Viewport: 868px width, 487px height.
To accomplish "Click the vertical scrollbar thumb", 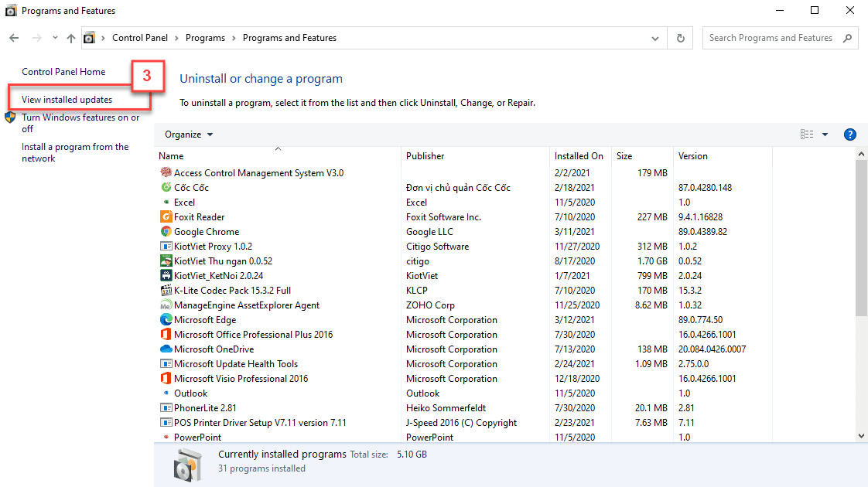I will [861, 238].
